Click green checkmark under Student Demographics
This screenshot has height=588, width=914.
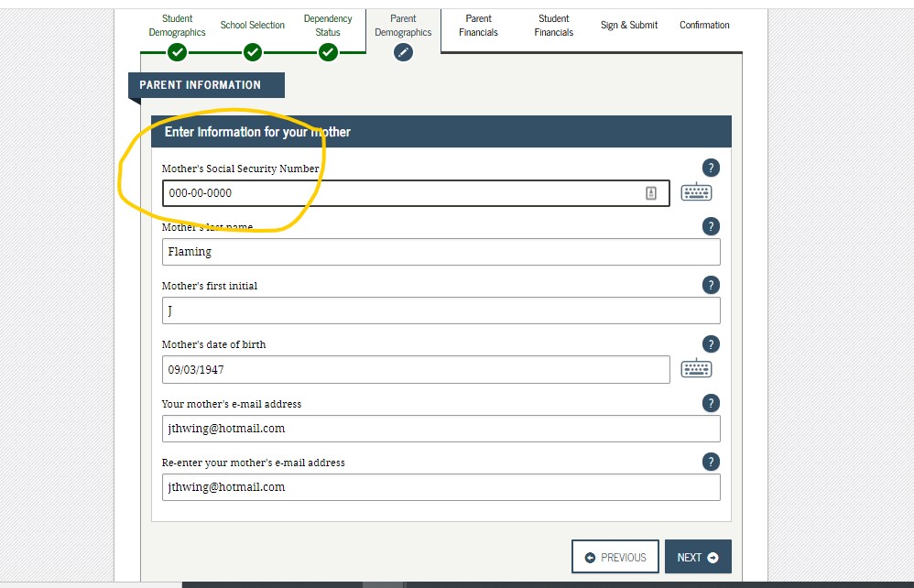178,52
